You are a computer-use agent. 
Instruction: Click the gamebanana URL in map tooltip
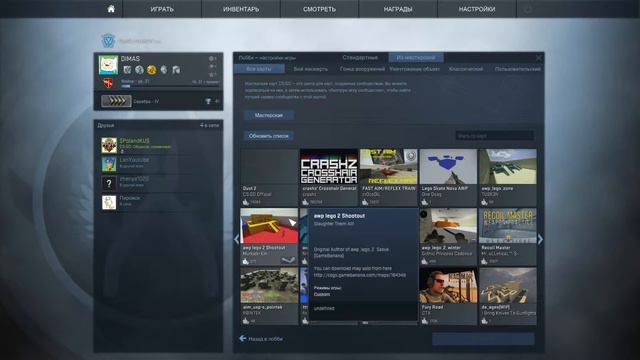[x=360, y=275]
